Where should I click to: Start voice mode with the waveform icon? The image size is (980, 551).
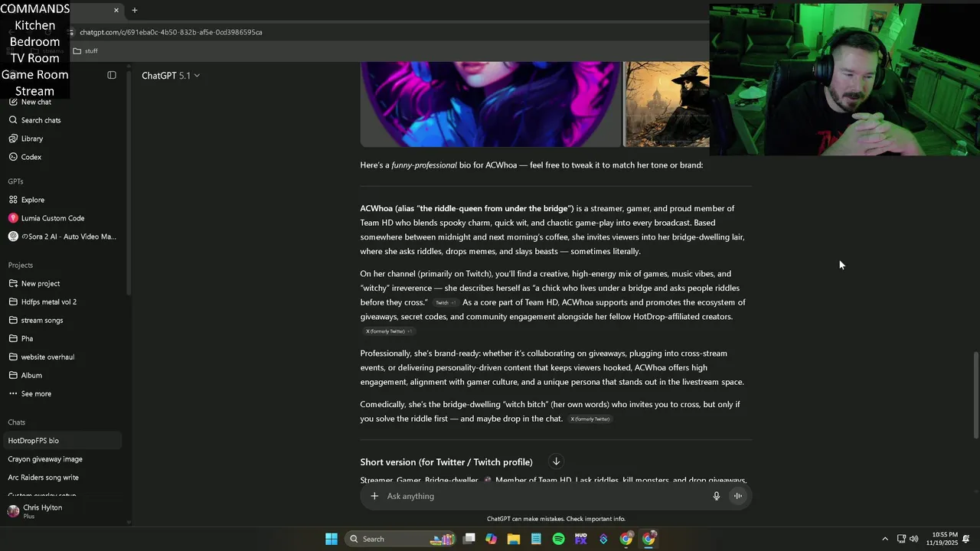[738, 496]
